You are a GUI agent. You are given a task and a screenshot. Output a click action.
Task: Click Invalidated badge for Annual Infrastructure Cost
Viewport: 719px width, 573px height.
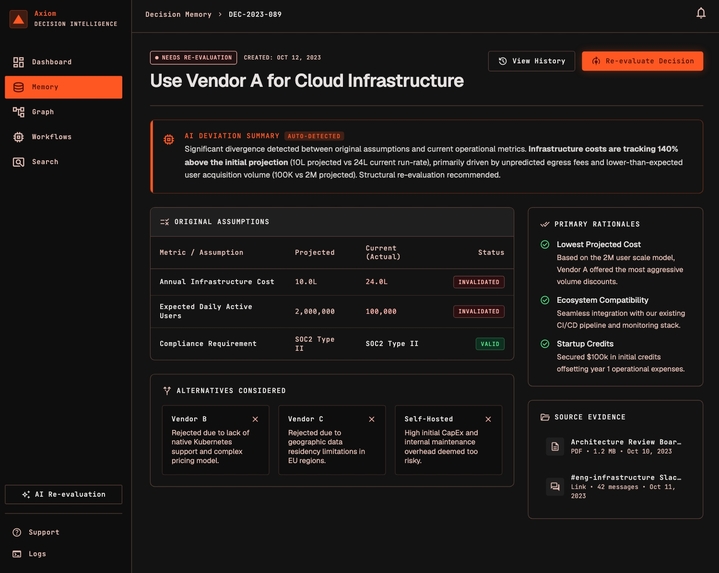pyautogui.click(x=479, y=282)
